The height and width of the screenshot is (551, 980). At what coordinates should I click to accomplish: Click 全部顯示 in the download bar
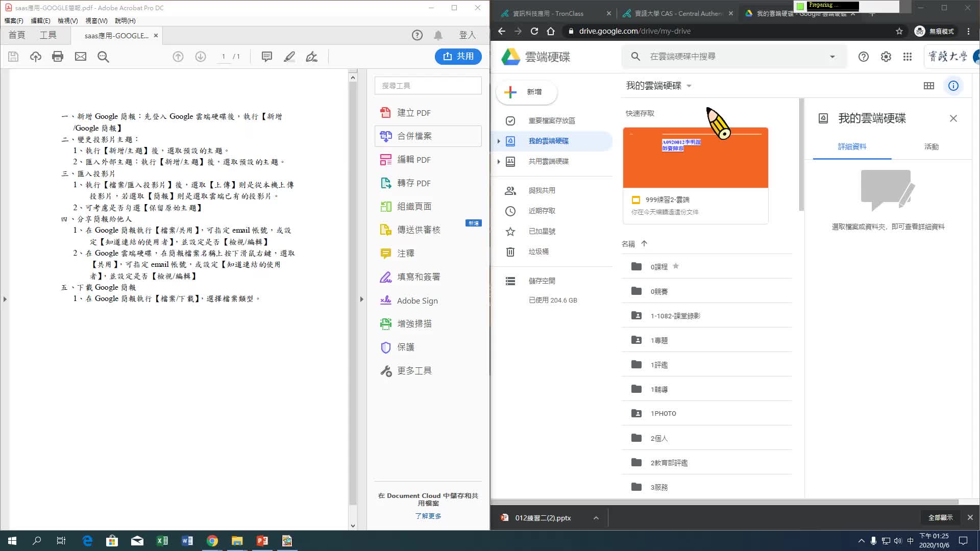click(940, 517)
